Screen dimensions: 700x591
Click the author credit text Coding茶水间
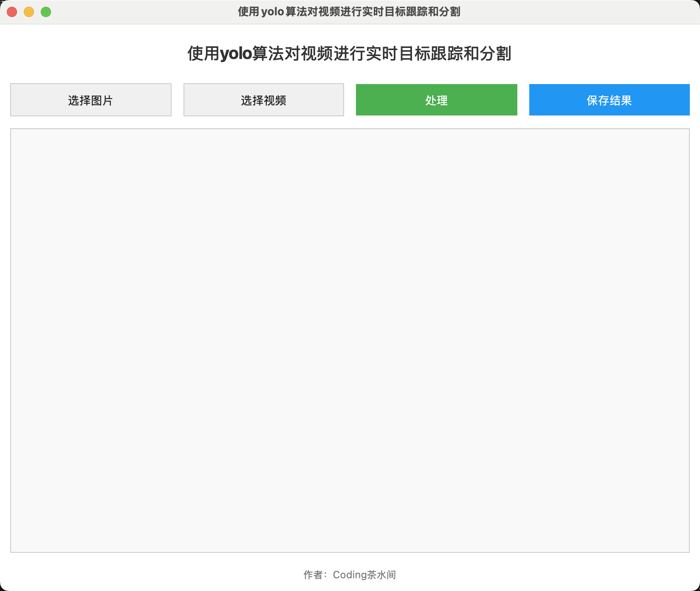(350, 575)
